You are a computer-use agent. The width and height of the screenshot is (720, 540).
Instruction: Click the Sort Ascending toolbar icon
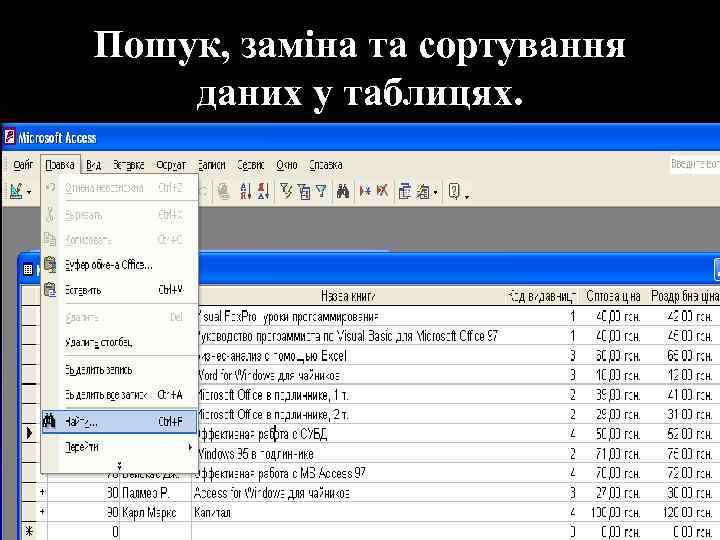(246, 191)
